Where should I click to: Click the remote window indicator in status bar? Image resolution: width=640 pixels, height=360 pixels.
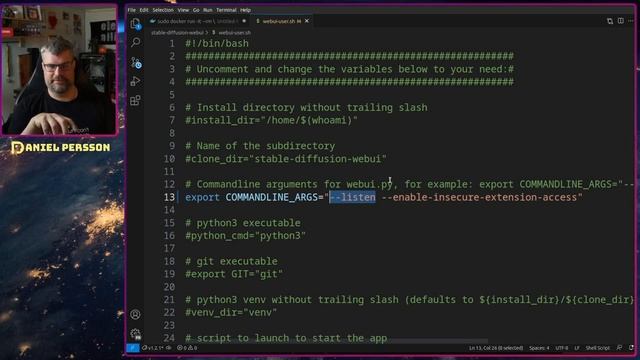pos(133,348)
